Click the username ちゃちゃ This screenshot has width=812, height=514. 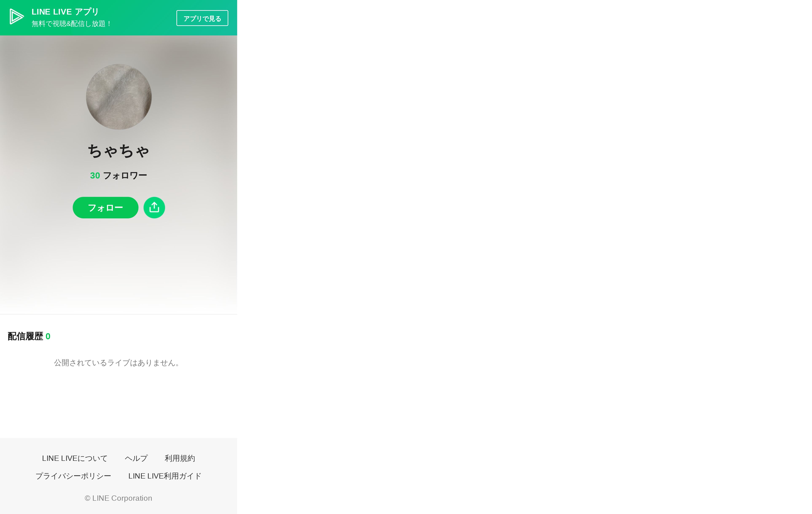(x=119, y=150)
